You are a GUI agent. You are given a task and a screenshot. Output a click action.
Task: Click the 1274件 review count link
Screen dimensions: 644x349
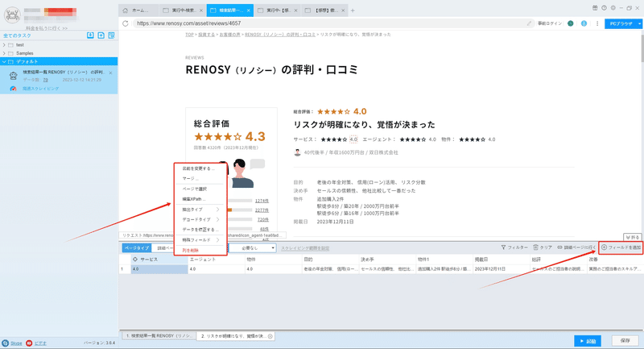[262, 201]
